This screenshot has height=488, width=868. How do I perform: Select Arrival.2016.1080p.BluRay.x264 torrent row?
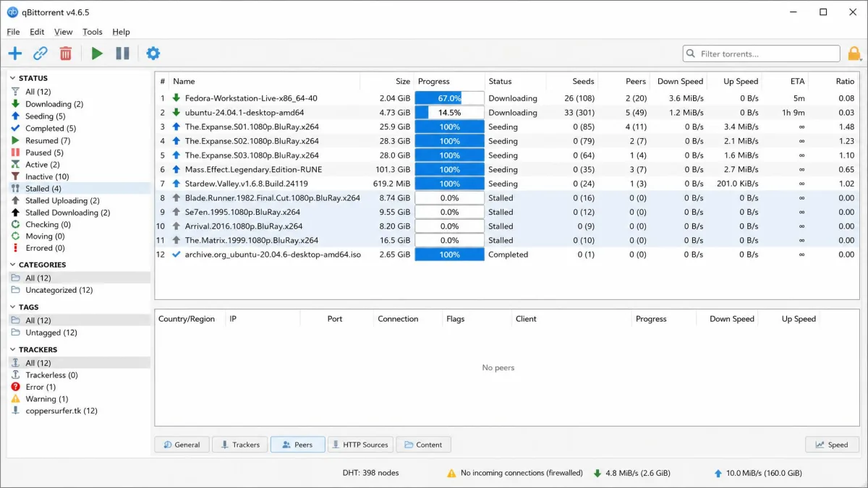(507, 226)
